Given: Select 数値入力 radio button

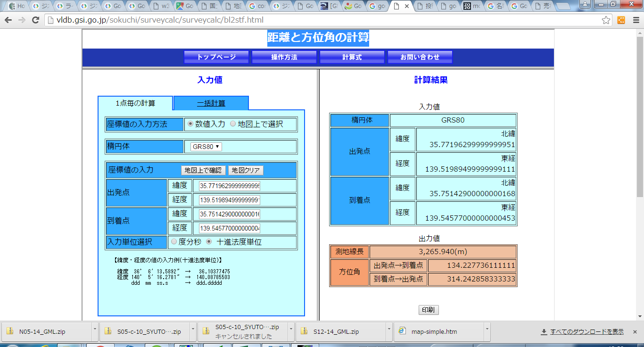Looking at the screenshot, I should [190, 124].
